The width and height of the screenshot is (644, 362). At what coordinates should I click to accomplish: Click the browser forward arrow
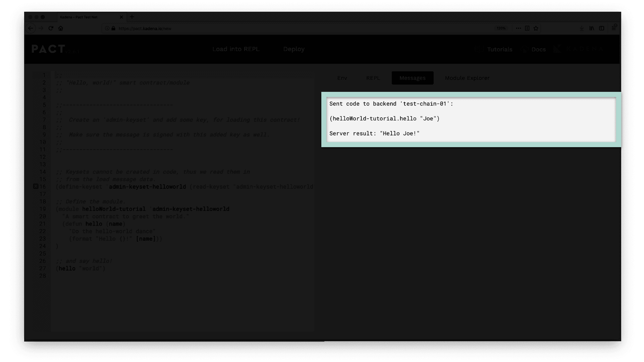[41, 28]
